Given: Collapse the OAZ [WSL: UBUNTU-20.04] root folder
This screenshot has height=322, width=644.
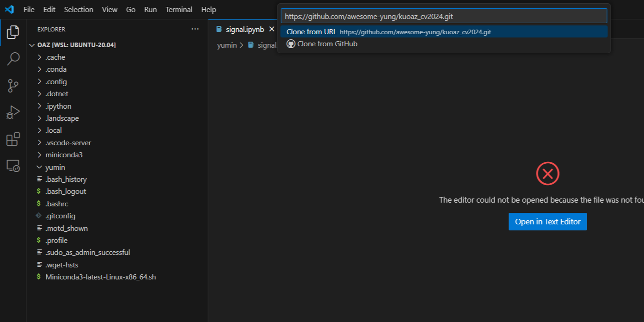Looking at the screenshot, I should pos(32,45).
